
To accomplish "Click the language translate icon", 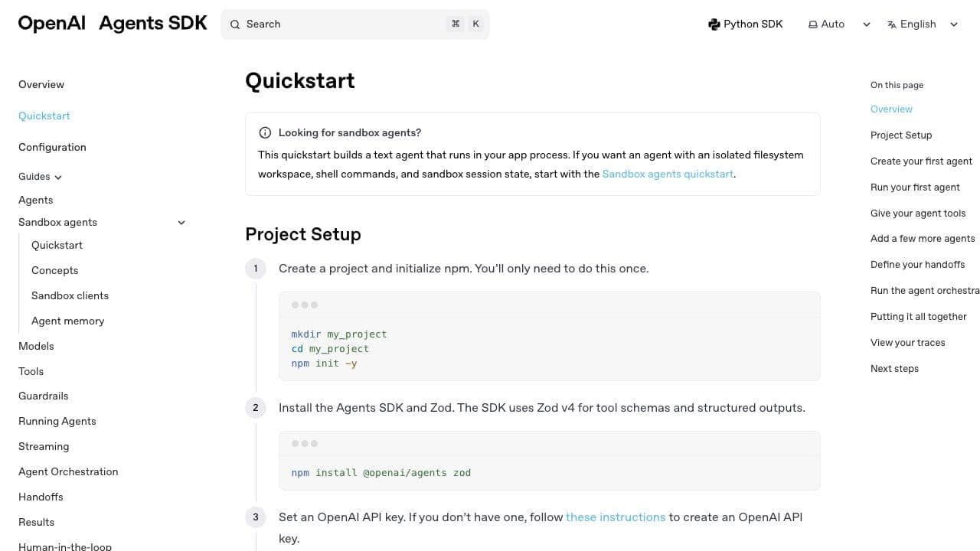I will click(892, 24).
